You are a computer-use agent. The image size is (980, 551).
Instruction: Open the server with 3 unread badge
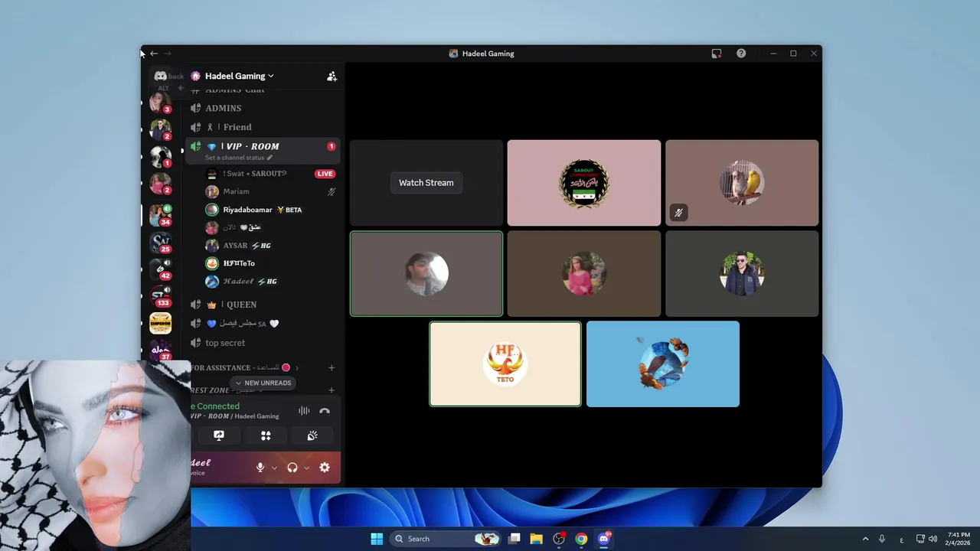pyautogui.click(x=160, y=101)
